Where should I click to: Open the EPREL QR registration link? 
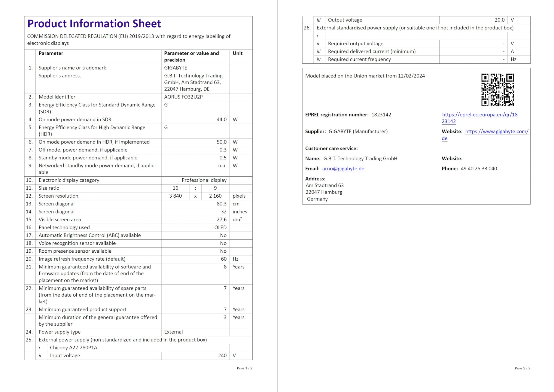(479, 118)
